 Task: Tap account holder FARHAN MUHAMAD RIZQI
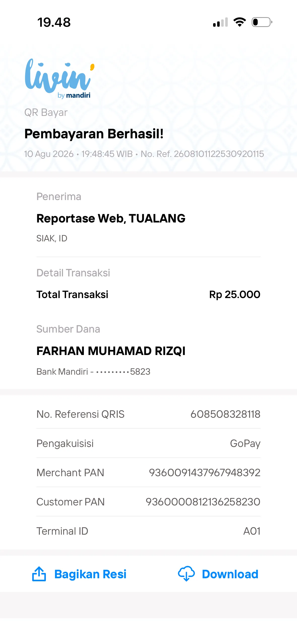click(111, 351)
